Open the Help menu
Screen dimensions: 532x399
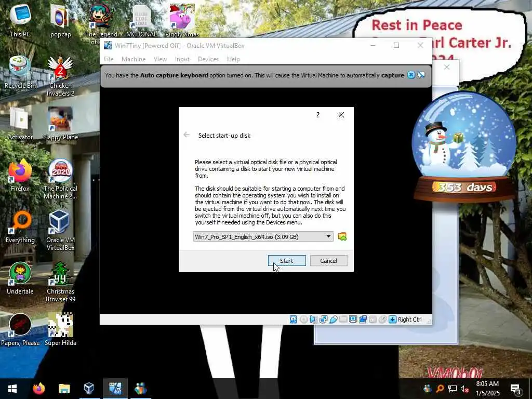[x=233, y=59]
